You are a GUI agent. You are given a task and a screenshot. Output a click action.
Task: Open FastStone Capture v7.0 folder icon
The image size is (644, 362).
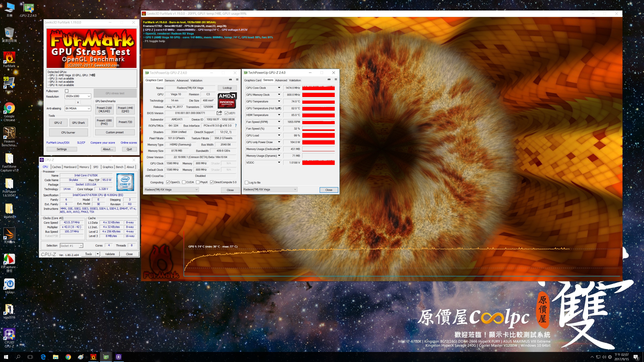9,162
